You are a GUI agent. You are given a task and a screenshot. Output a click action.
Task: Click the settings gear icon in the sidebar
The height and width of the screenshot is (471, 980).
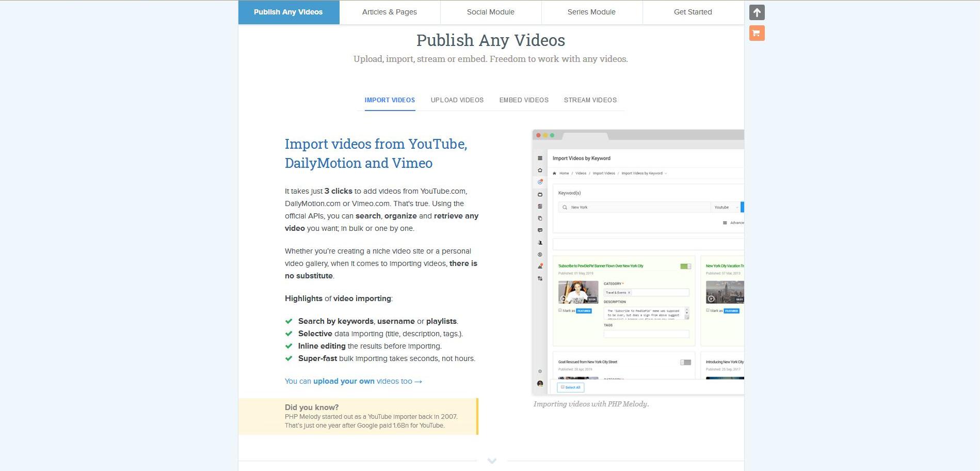pos(540,371)
